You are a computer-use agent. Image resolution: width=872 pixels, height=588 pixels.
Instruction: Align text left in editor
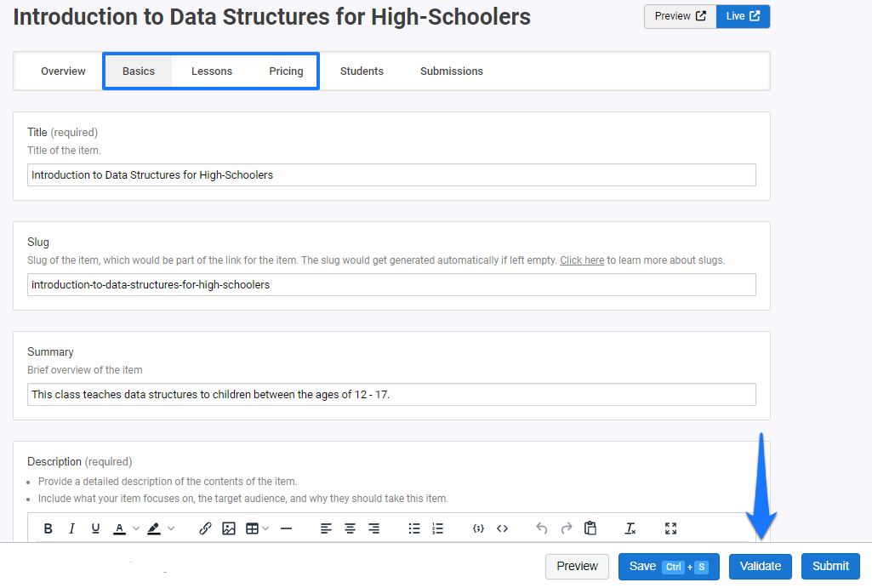point(326,528)
